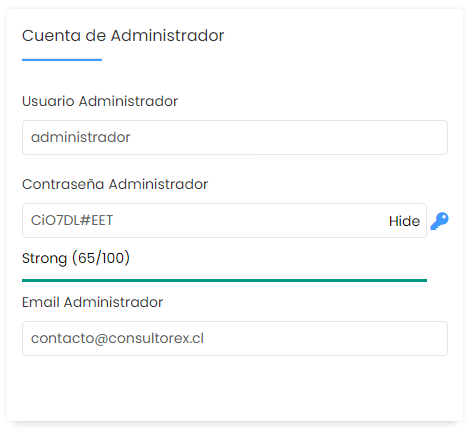The width and height of the screenshot is (474, 434).
Task: Click into the Contraseña Administrador field
Action: pos(224,220)
